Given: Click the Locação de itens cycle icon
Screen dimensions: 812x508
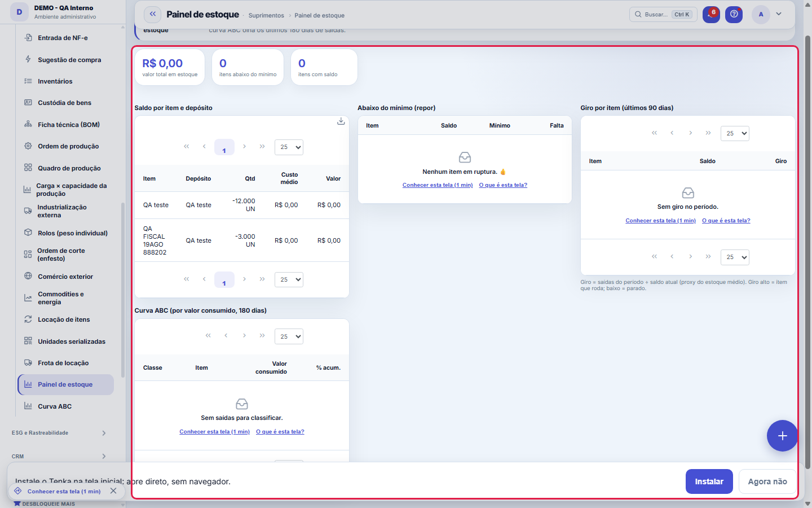Looking at the screenshot, I should coord(28,319).
